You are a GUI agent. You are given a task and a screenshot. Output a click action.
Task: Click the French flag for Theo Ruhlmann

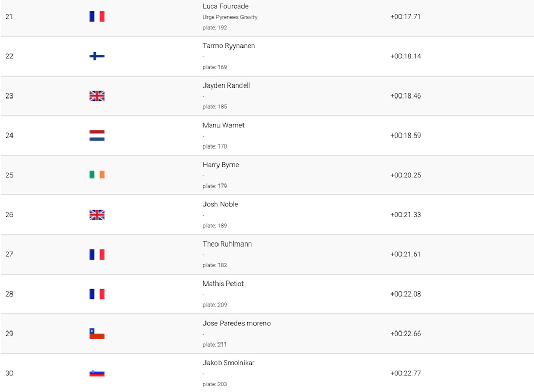pyautogui.click(x=96, y=254)
